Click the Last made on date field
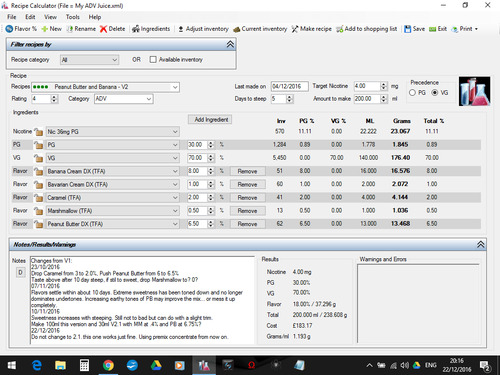Viewport: 500px width, 375px height. 289,86
